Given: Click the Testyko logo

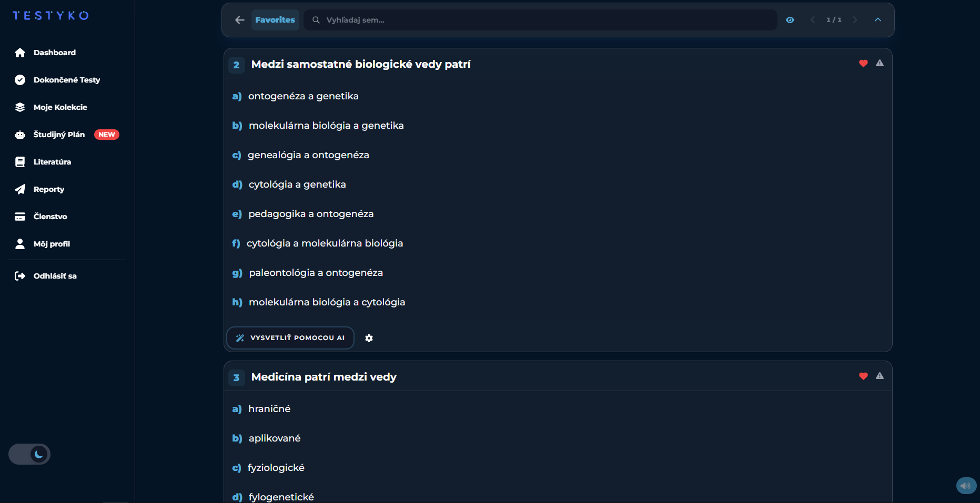Looking at the screenshot, I should [50, 16].
